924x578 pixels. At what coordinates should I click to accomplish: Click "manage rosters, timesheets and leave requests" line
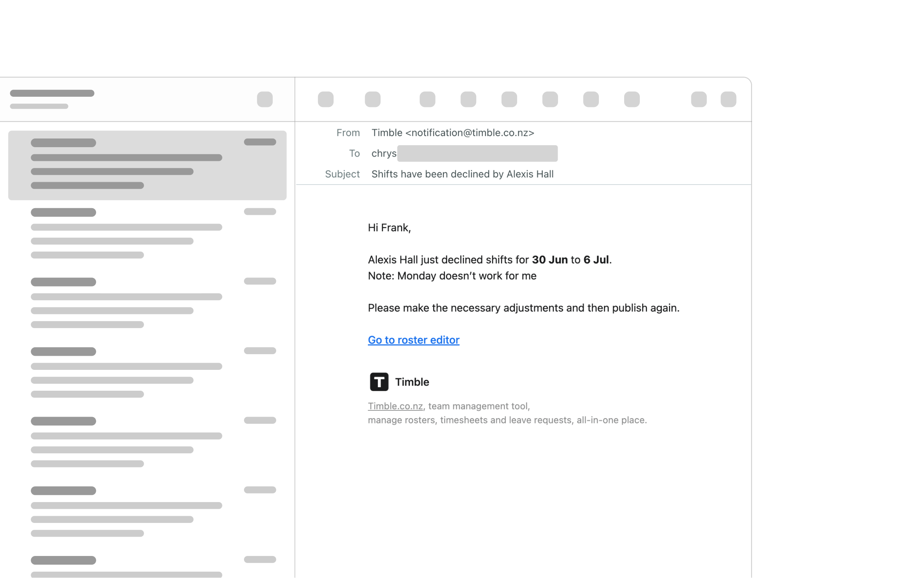tap(507, 420)
